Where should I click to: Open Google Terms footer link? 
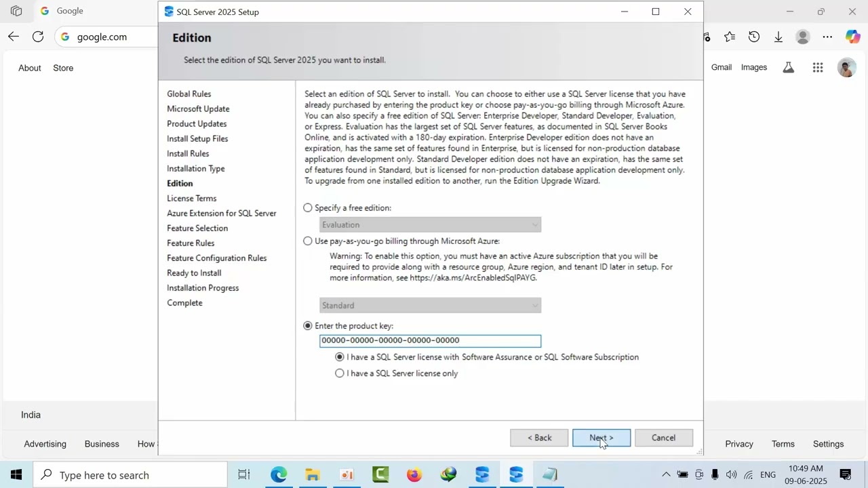pos(783,444)
